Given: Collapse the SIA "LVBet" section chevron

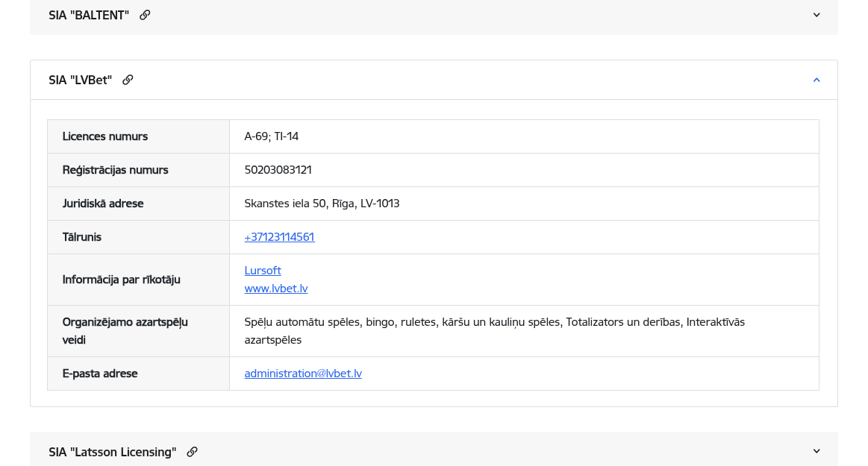Looking at the screenshot, I should [817, 81].
